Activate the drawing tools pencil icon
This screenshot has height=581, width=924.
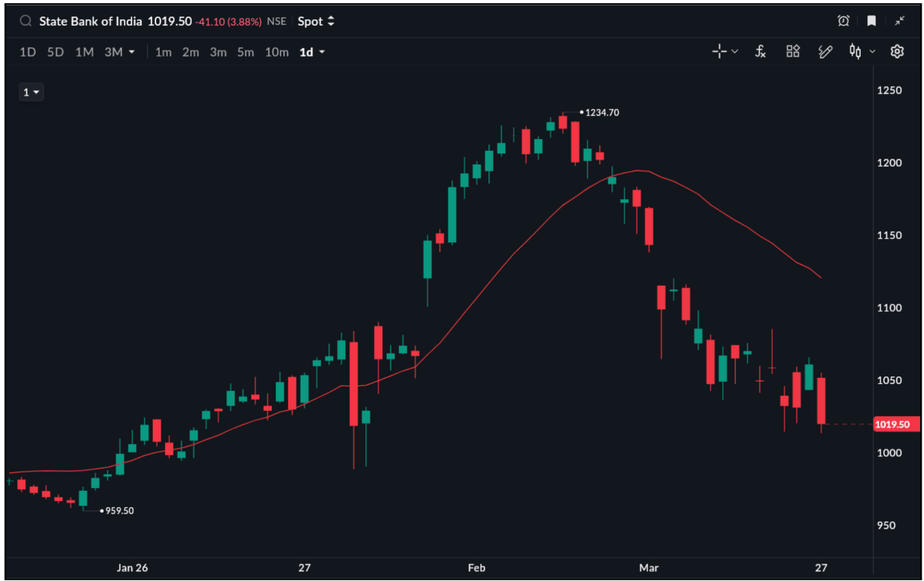pos(825,52)
